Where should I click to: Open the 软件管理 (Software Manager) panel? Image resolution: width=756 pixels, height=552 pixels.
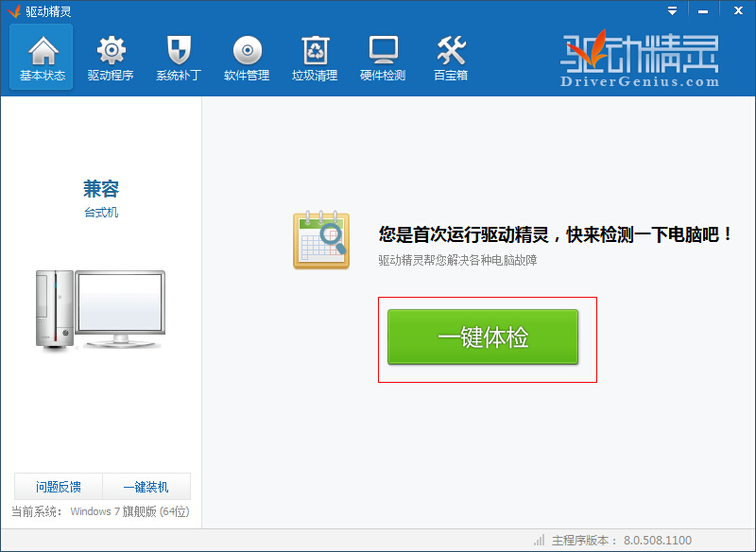(x=246, y=57)
